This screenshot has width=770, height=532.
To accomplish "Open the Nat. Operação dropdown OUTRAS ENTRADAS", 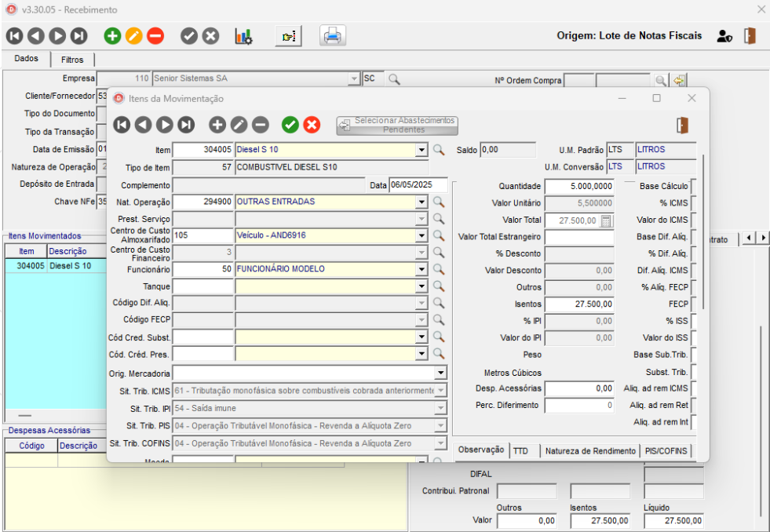I will click(x=422, y=202).
